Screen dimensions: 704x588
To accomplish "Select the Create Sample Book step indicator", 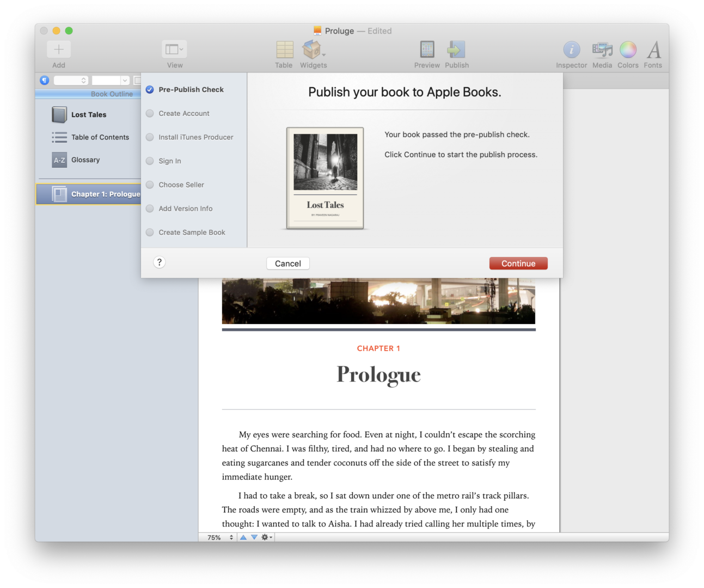I will 150,232.
